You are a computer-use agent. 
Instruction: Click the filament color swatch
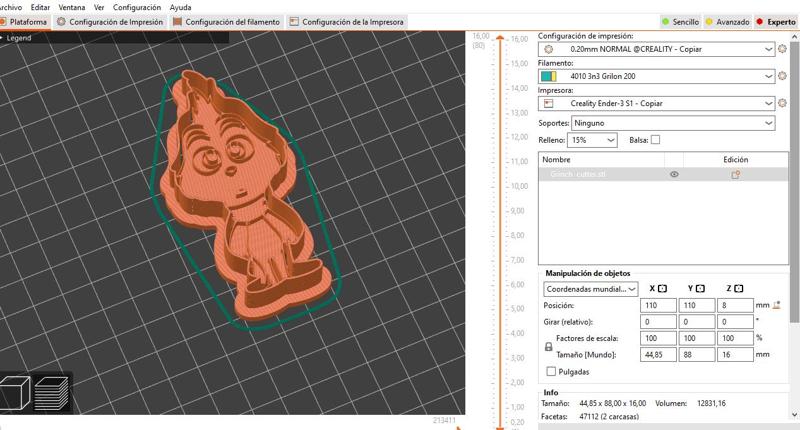pyautogui.click(x=548, y=76)
